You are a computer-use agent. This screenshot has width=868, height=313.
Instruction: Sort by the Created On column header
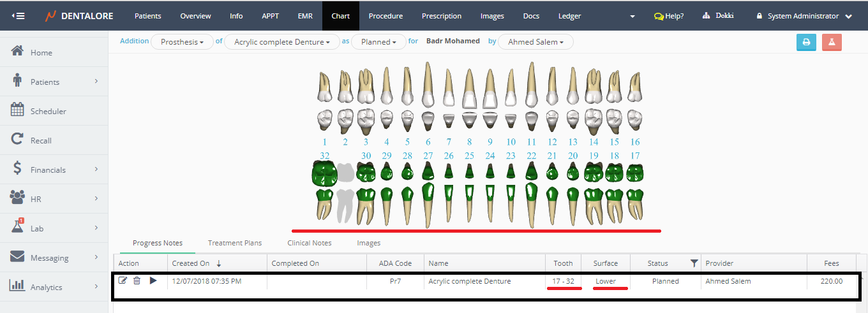pos(191,263)
